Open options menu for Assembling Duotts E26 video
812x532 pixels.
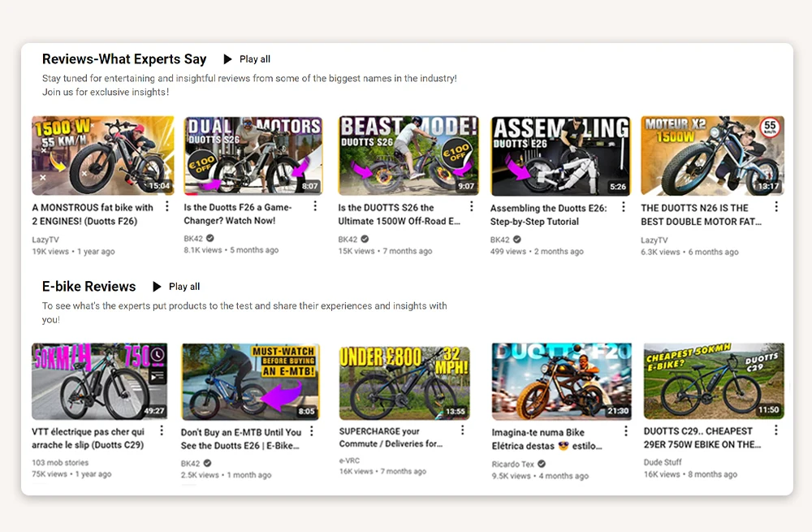(x=624, y=207)
